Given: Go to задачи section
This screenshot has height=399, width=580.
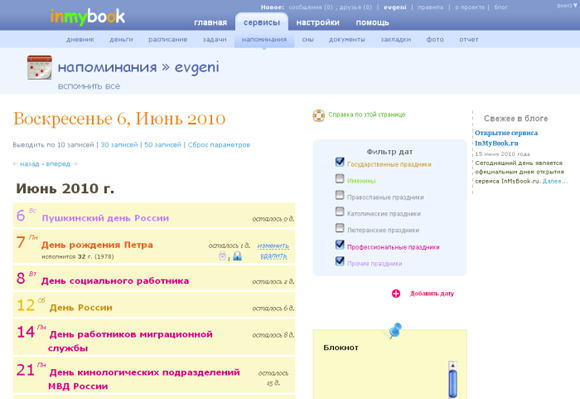Looking at the screenshot, I should pos(215,40).
